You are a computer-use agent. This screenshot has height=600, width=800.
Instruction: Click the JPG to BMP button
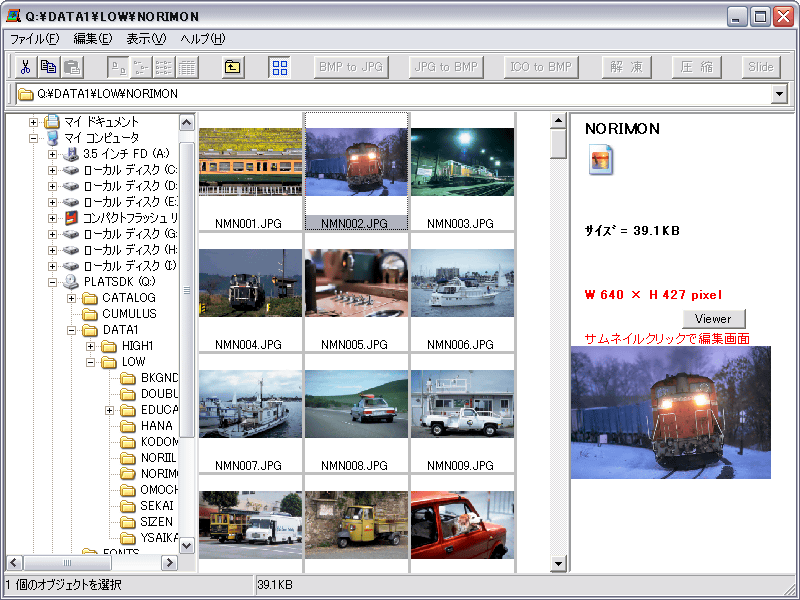(446, 67)
